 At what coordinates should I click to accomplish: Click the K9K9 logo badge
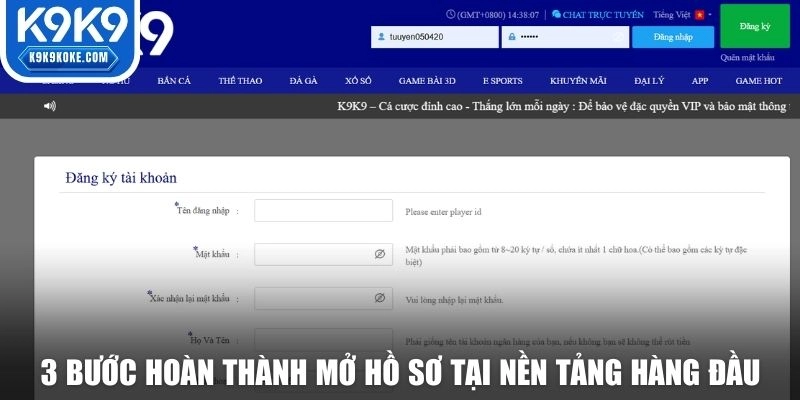(70, 40)
